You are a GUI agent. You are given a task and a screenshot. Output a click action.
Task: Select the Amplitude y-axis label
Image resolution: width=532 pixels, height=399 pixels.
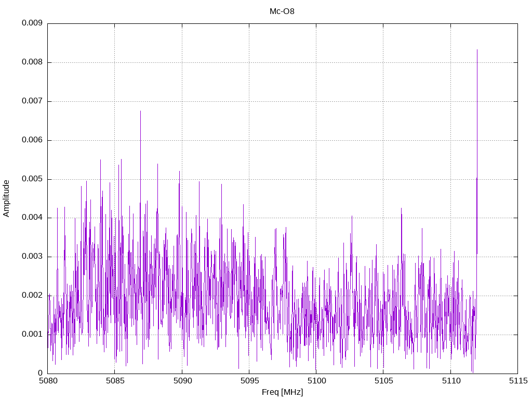7,198
